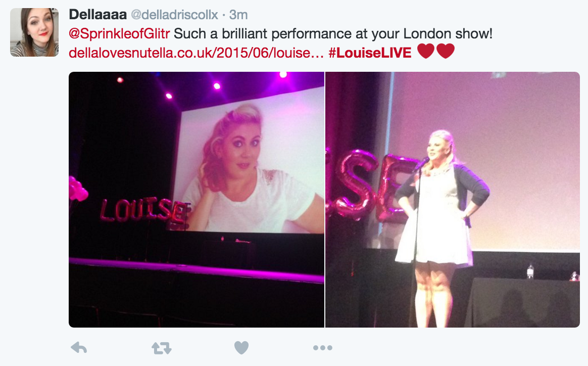
Task: Open the tweet via the 3m timestamp
Action: [238, 15]
